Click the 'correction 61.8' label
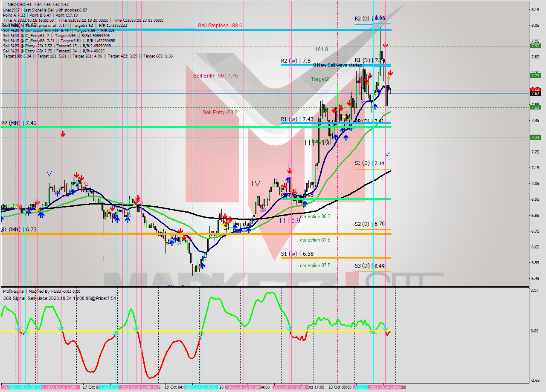Screen dimensions: 546x392 (x=315, y=240)
